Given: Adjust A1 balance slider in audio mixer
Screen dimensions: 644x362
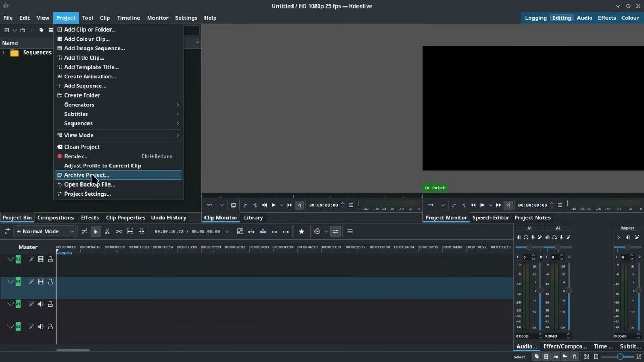Looking at the screenshot, I should 529,247.
